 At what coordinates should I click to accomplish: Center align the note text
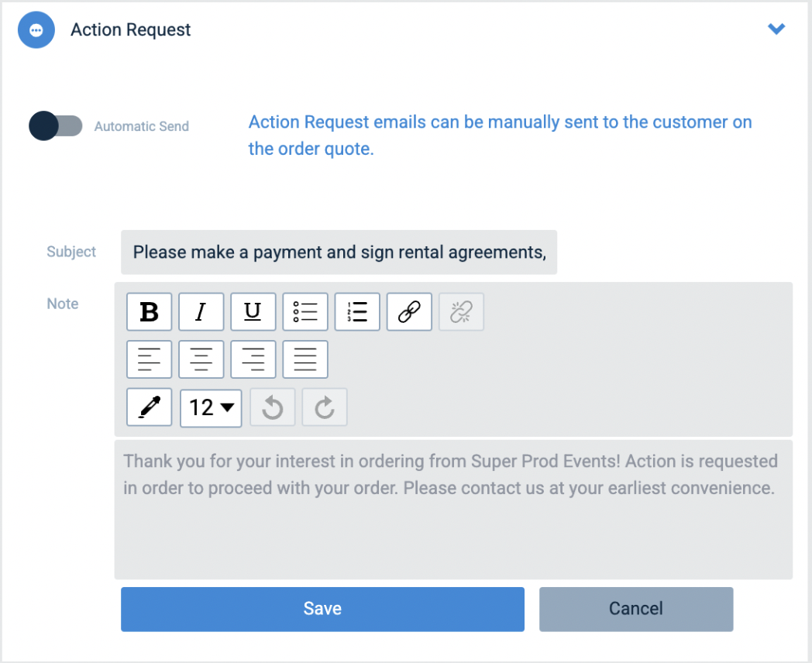click(201, 359)
